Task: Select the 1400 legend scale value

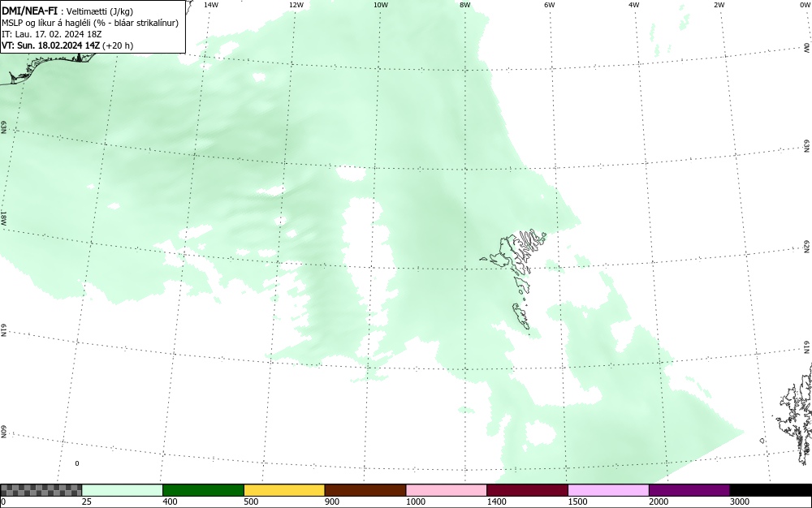Action: [x=496, y=502]
